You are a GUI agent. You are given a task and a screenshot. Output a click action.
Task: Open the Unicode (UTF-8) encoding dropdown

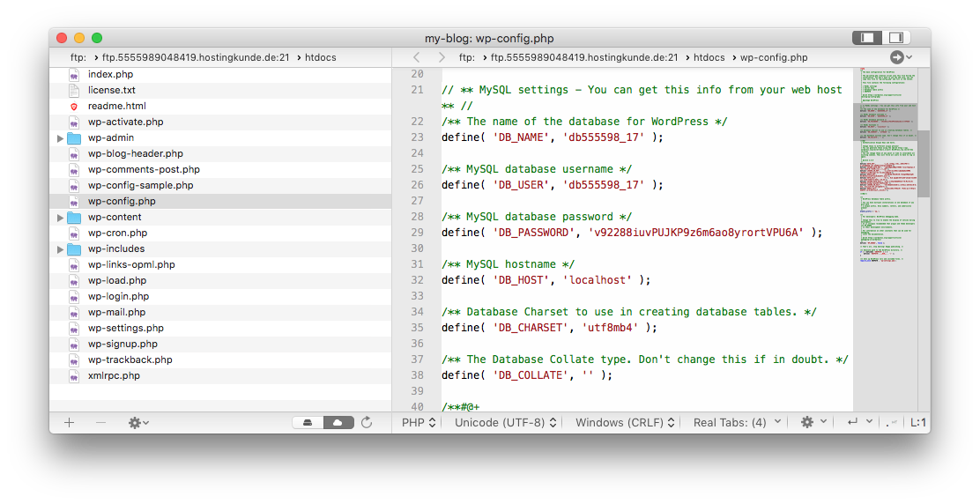tap(505, 423)
